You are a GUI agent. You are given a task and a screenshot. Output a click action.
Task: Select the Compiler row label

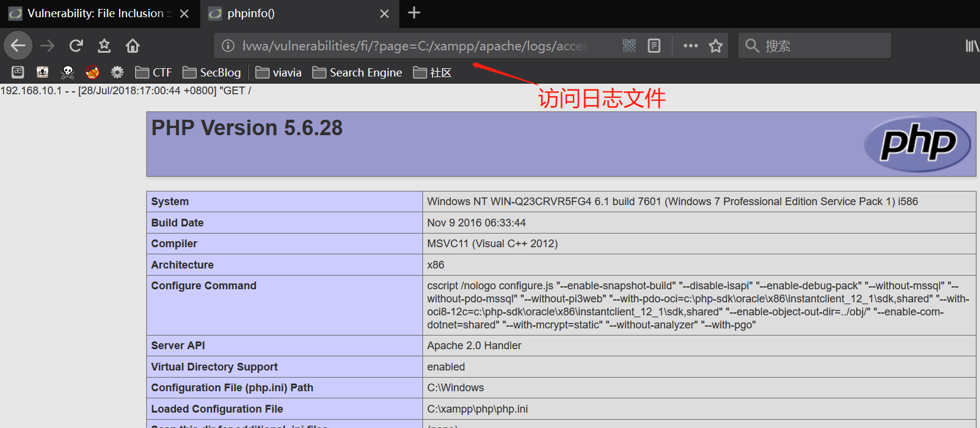click(x=174, y=244)
